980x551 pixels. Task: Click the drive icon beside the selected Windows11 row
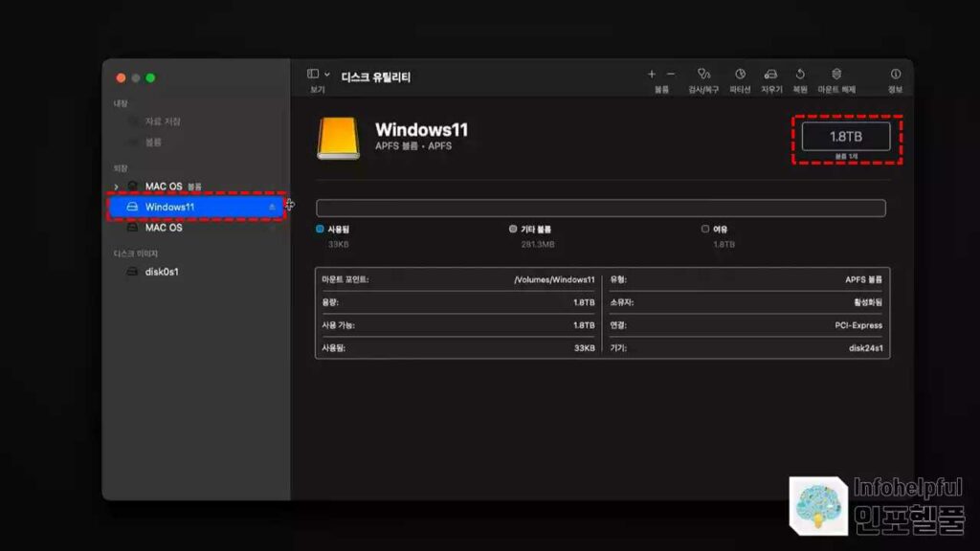click(x=132, y=207)
